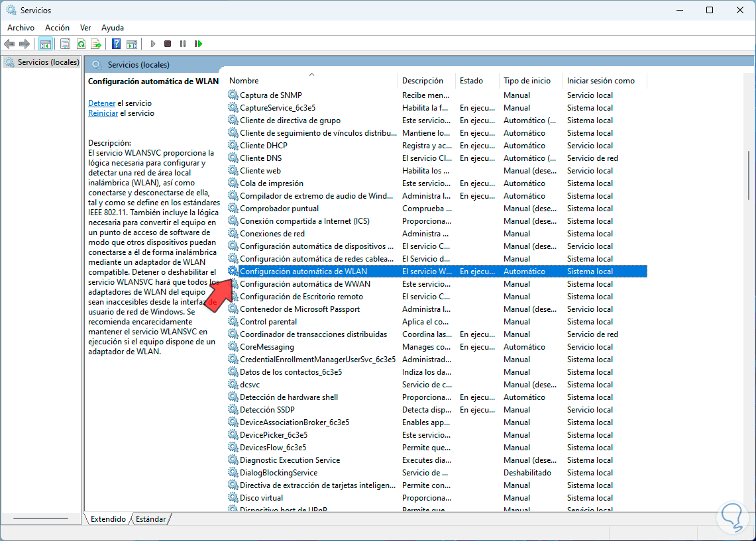Start service with the Play toolbar button
This screenshot has width=756, height=541.
pyautogui.click(x=153, y=44)
